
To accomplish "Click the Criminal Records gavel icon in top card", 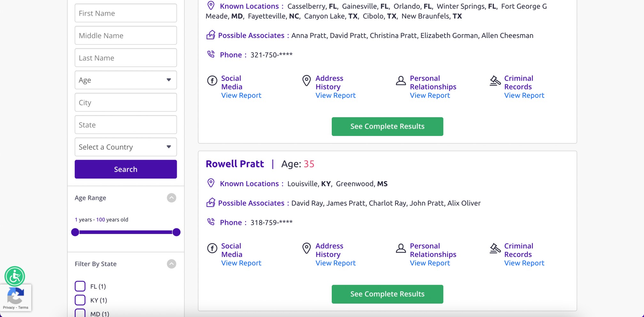I will pyautogui.click(x=495, y=80).
